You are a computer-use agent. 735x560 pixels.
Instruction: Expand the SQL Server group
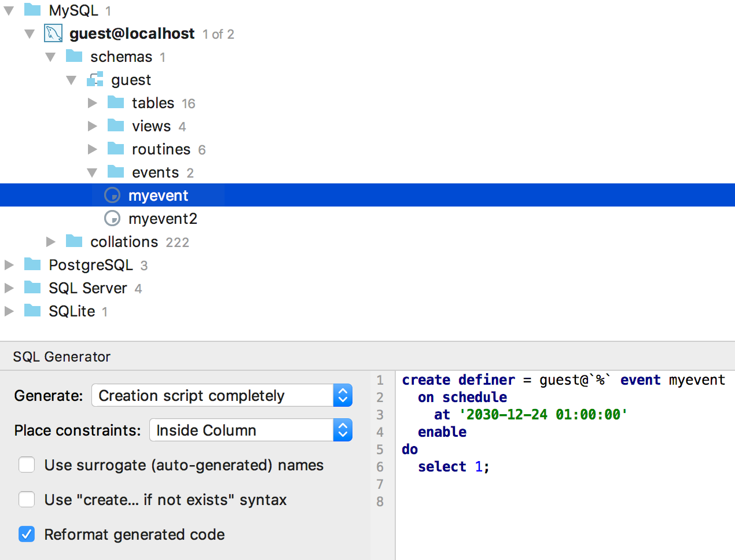9,288
